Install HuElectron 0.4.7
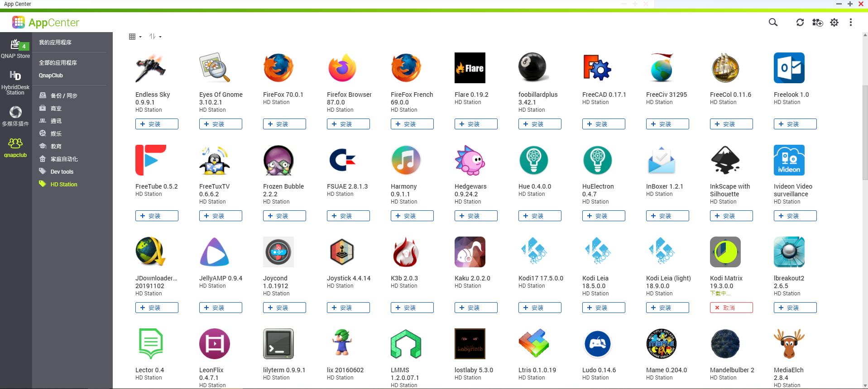868x389 pixels. click(604, 216)
